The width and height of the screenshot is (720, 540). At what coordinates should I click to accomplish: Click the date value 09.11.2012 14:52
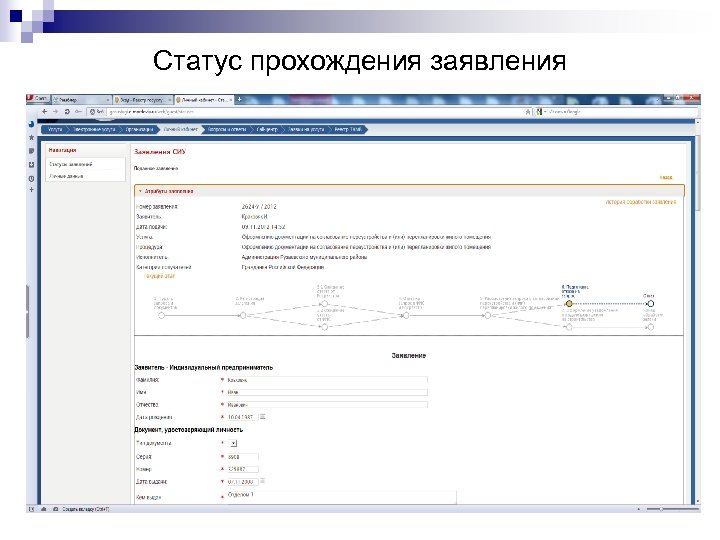click(263, 227)
